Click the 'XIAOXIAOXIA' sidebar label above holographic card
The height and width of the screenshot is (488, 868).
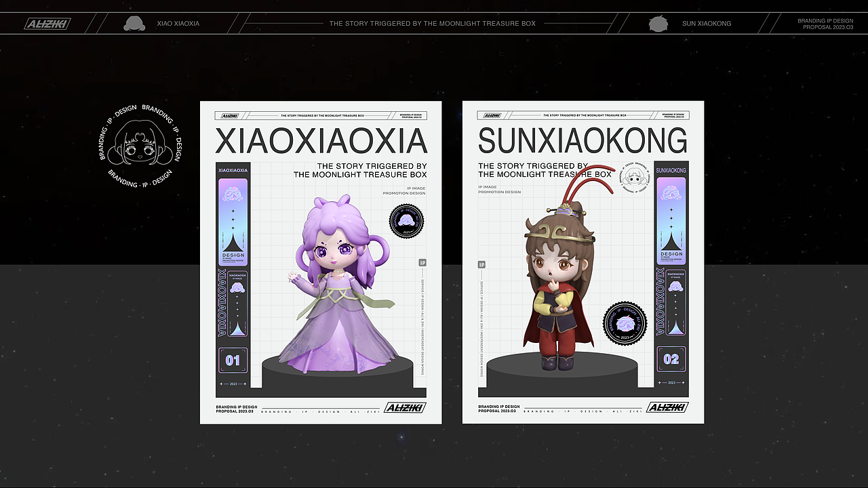pos(233,171)
